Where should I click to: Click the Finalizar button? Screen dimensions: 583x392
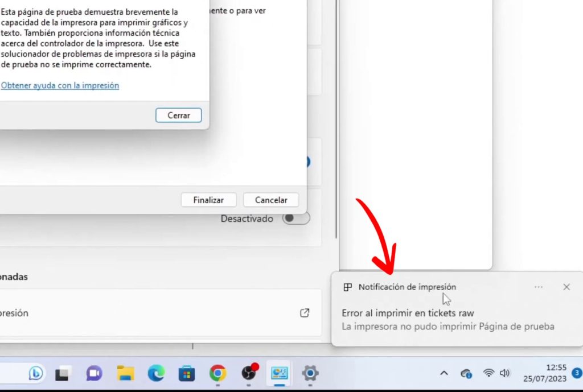(208, 200)
